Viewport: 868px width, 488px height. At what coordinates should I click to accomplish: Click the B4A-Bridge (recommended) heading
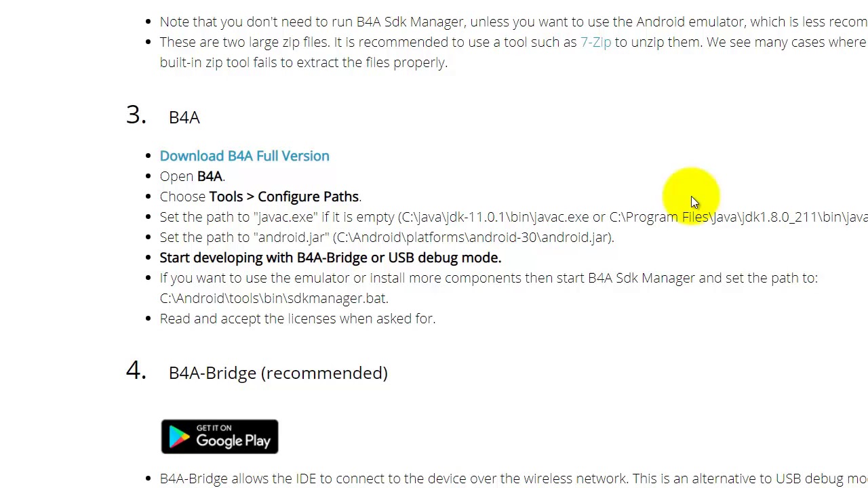pyautogui.click(x=278, y=373)
